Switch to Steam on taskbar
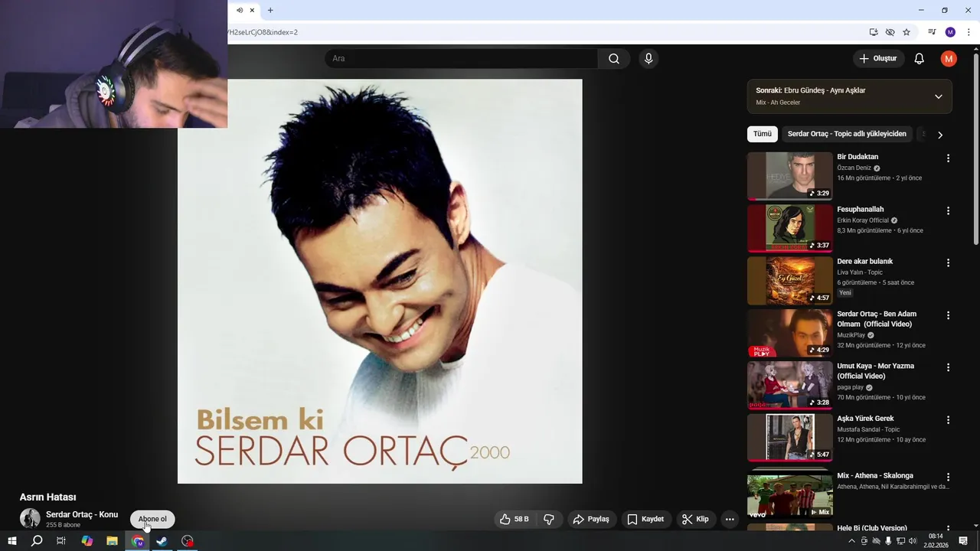Viewport: 980px width, 551px height. (162, 541)
